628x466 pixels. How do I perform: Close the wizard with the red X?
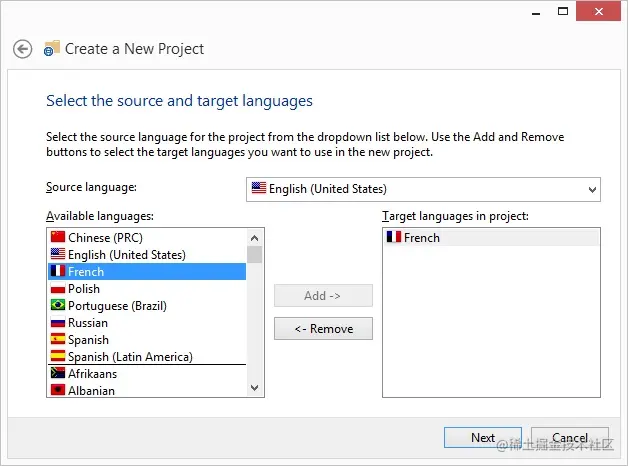[x=598, y=11]
